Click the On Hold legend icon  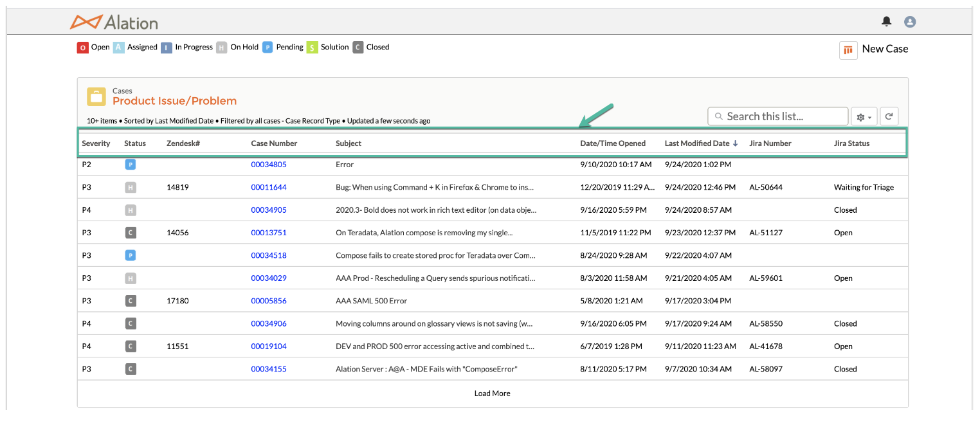click(222, 48)
